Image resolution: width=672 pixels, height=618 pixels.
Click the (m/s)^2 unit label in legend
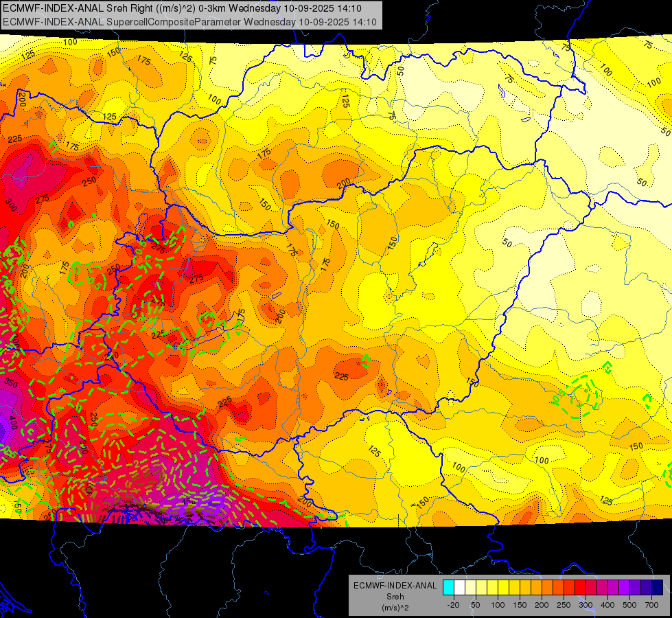(x=395, y=608)
